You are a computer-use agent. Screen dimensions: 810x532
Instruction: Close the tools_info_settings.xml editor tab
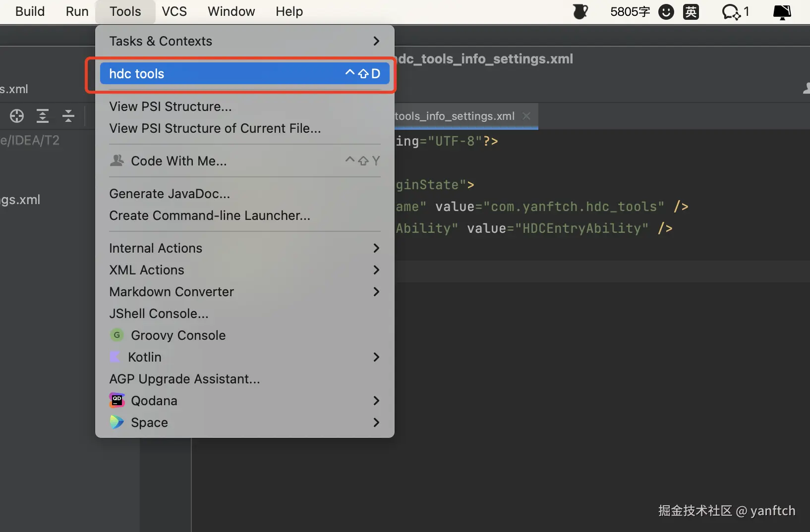click(x=526, y=116)
